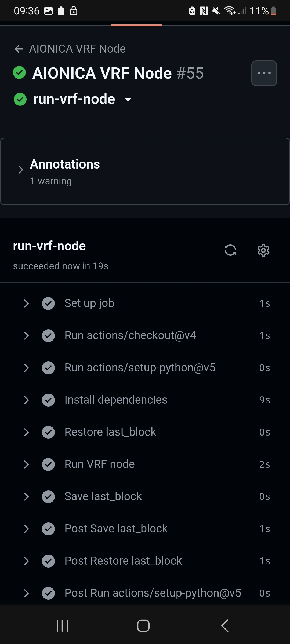Open the Post Restore last_block step
The height and width of the screenshot is (644, 290).
pos(123,561)
